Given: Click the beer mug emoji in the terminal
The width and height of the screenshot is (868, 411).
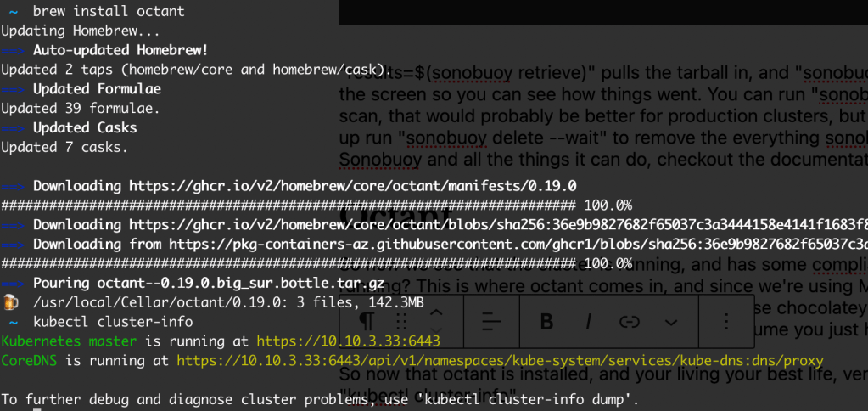Looking at the screenshot, I should click(10, 302).
